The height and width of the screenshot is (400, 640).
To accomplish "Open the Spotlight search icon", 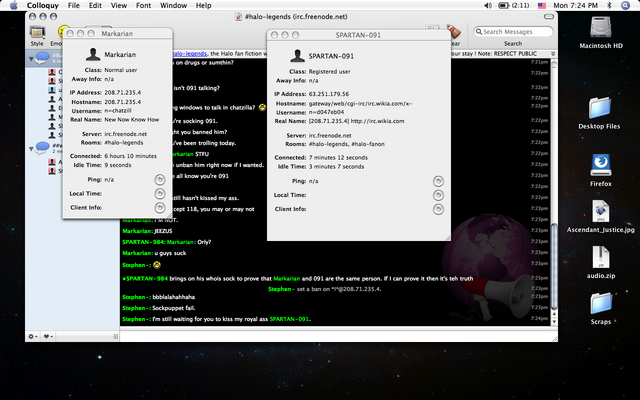I will coord(625,5).
